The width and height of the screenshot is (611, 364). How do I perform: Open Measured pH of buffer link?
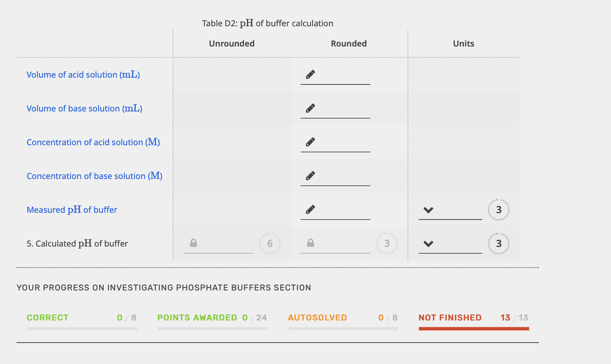coord(72,210)
